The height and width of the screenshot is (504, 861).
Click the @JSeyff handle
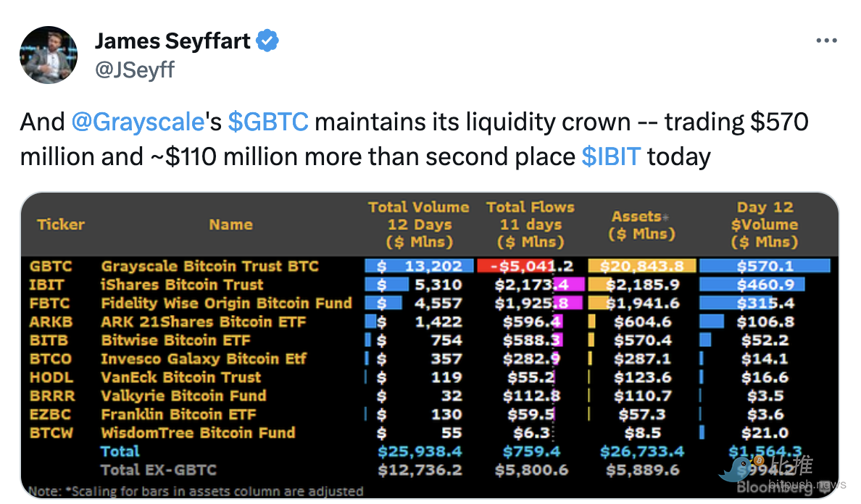click(x=134, y=70)
